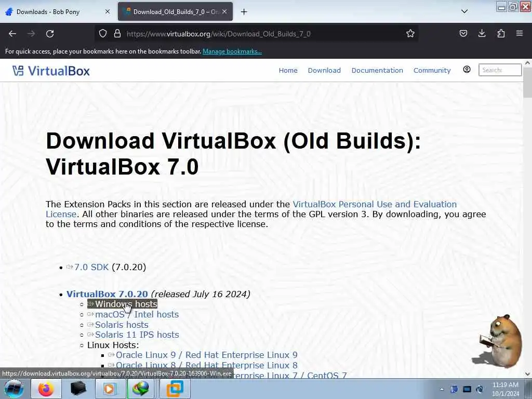
Task: Click the padlock site security icon
Action: pos(117,34)
